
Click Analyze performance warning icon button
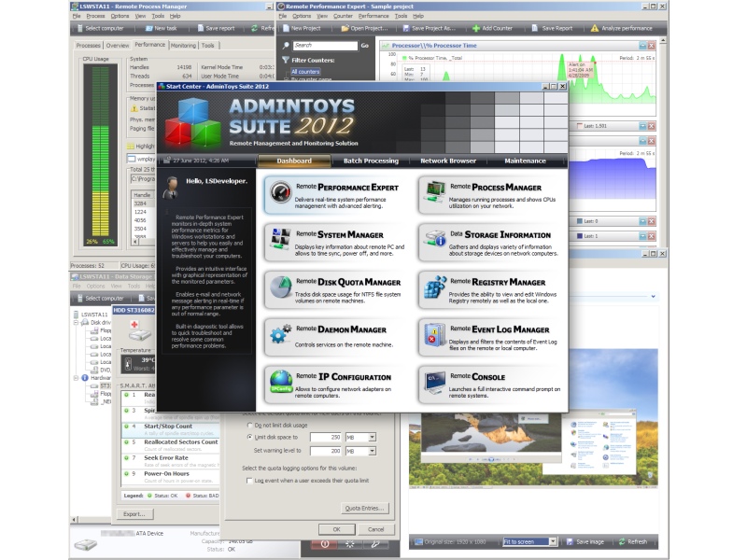621,29
